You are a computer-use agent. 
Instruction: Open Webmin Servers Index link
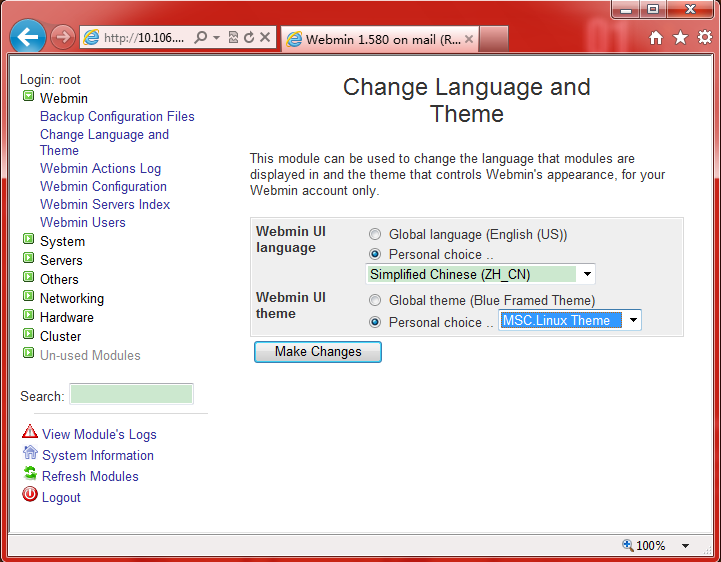[x=105, y=204]
